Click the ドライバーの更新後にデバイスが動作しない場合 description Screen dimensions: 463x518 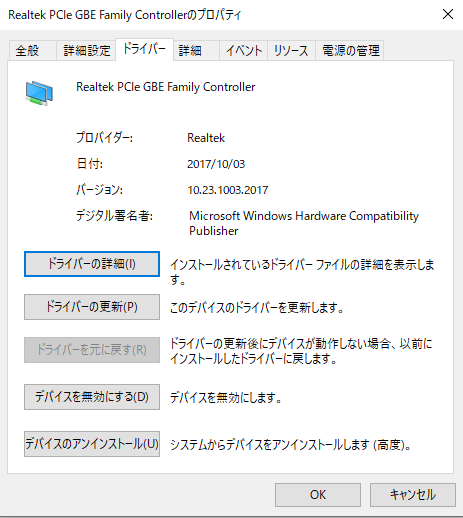pyautogui.click(x=301, y=351)
